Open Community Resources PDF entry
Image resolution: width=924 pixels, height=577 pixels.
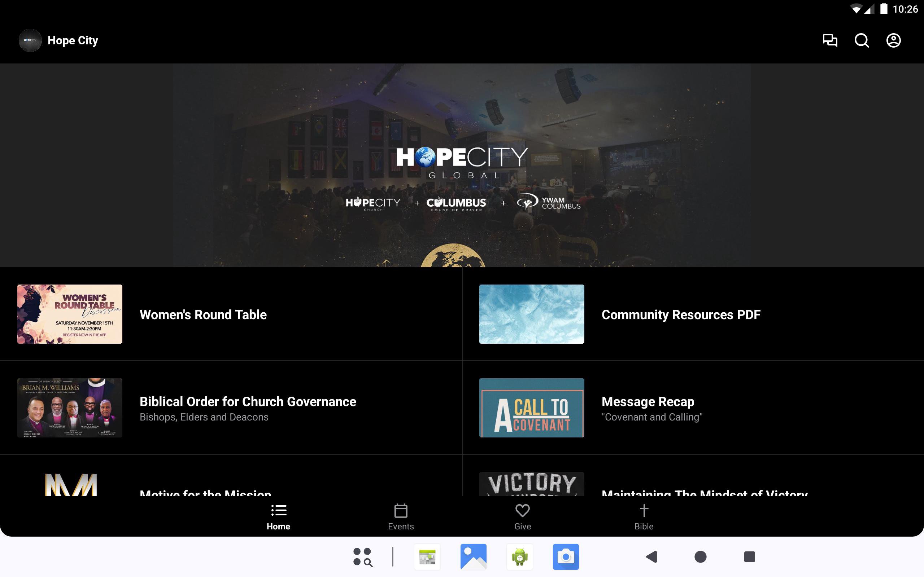[680, 314]
